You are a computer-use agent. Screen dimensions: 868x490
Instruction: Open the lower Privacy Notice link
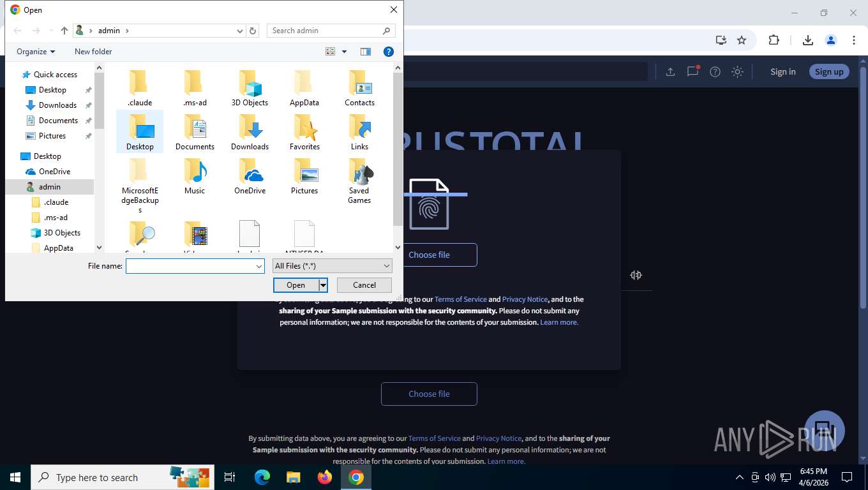coord(498,438)
